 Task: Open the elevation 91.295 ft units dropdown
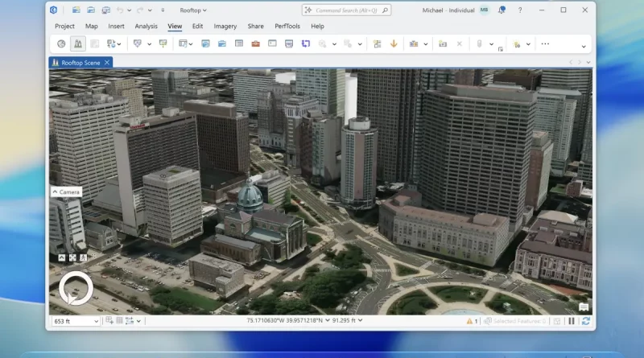360,320
